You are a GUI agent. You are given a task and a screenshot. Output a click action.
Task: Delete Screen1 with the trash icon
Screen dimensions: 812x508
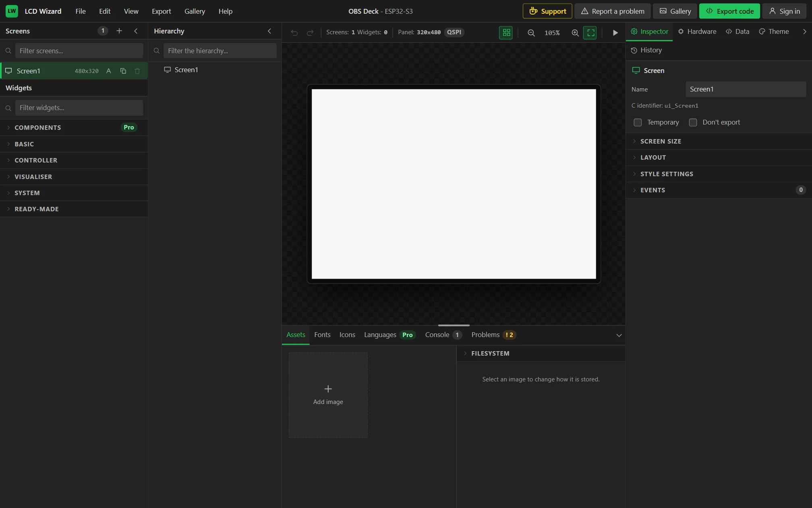(x=137, y=71)
